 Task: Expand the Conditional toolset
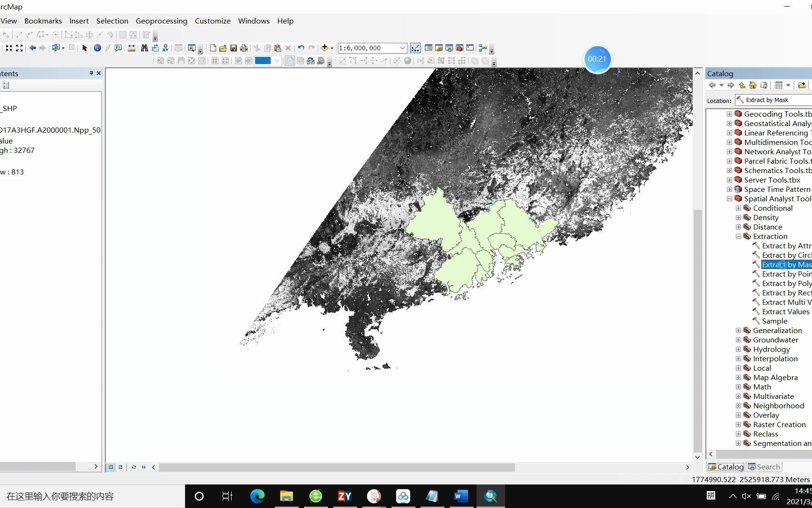point(738,208)
